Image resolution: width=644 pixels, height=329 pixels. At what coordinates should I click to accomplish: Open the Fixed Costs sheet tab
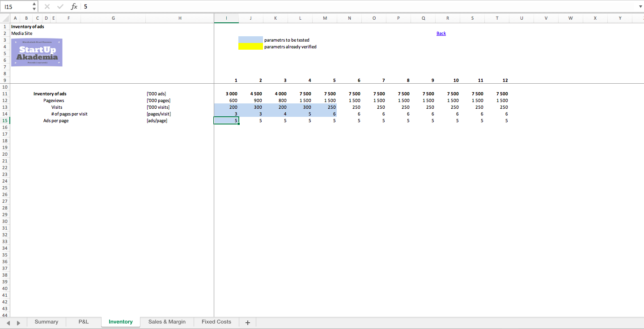coord(216,322)
